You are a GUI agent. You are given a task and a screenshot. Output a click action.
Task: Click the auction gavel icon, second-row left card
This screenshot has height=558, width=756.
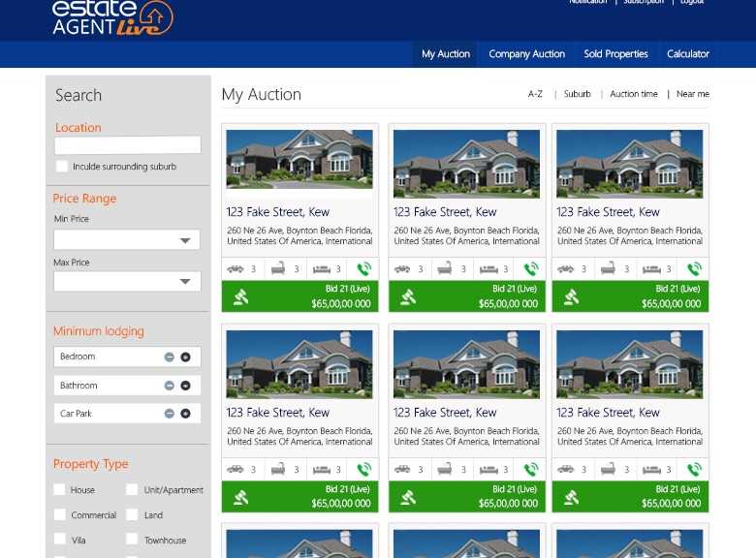pos(240,497)
